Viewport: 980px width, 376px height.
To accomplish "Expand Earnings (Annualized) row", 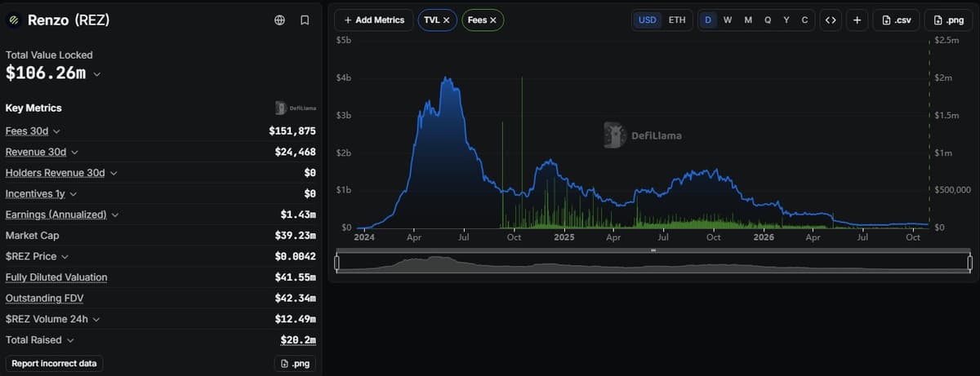I will click(115, 215).
